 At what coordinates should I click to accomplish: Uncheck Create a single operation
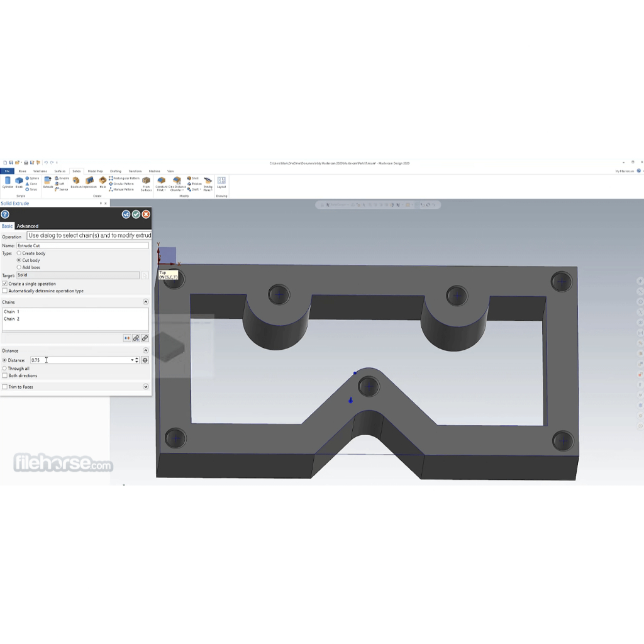tap(5, 284)
